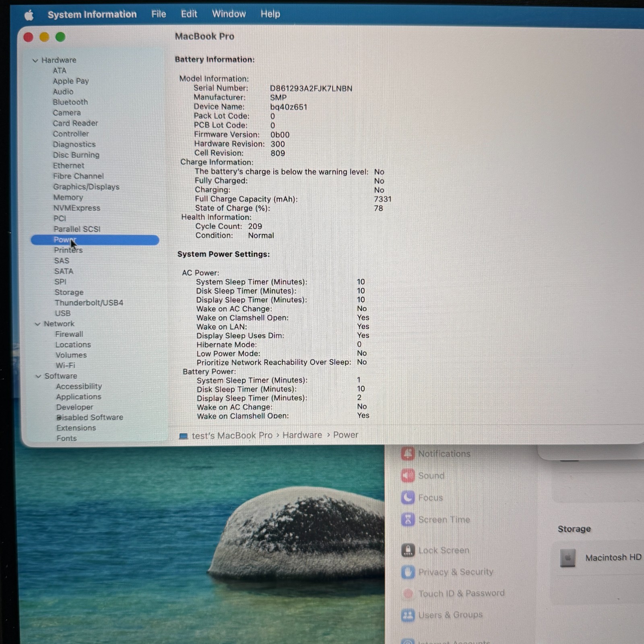Open Privacy & Security in System Settings
The image size is (644, 644).
pos(448,572)
